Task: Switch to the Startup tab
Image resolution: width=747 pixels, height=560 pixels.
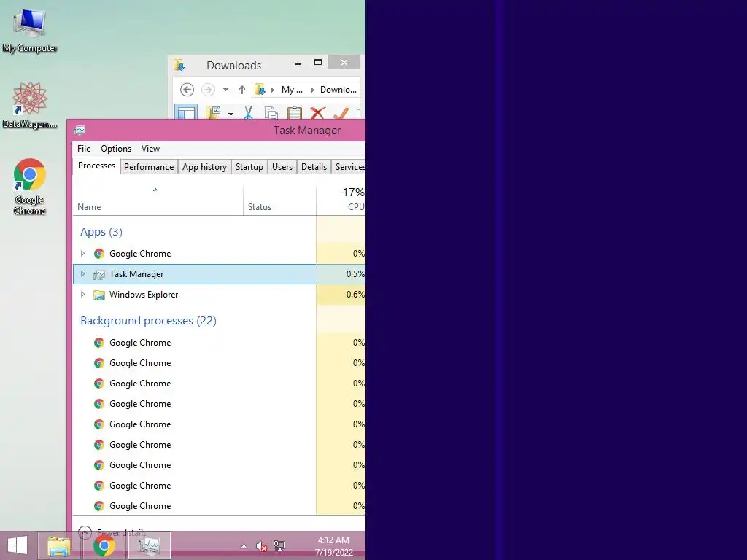Action: (x=249, y=167)
